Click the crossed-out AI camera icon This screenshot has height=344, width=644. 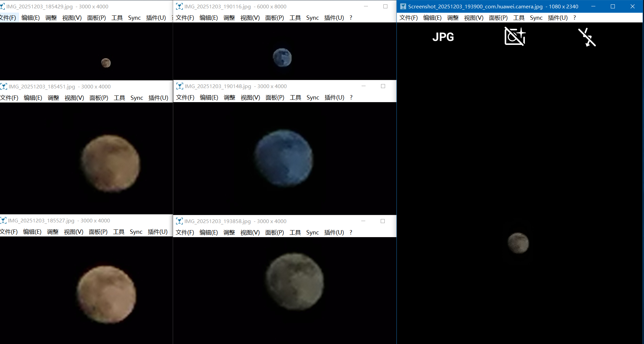[515, 37]
